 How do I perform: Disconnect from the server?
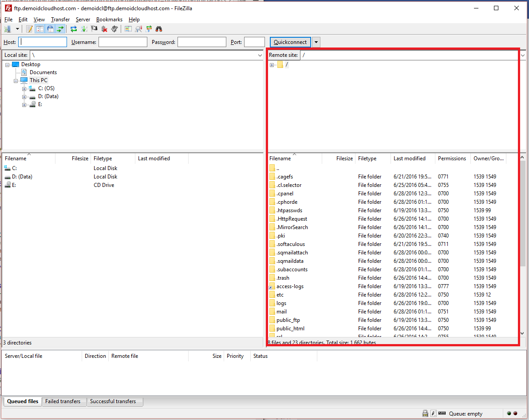point(104,28)
